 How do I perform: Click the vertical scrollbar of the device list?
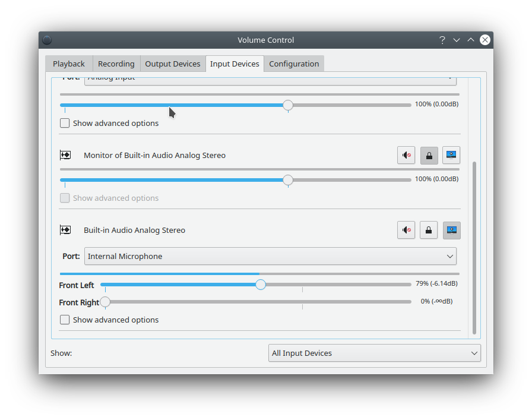(x=474, y=248)
